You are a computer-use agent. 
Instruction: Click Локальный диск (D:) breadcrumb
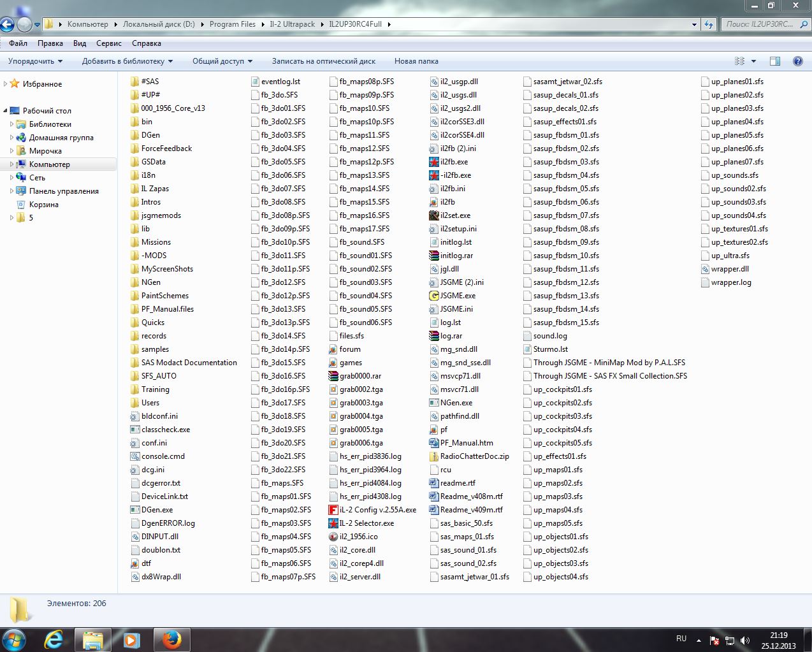coord(159,24)
